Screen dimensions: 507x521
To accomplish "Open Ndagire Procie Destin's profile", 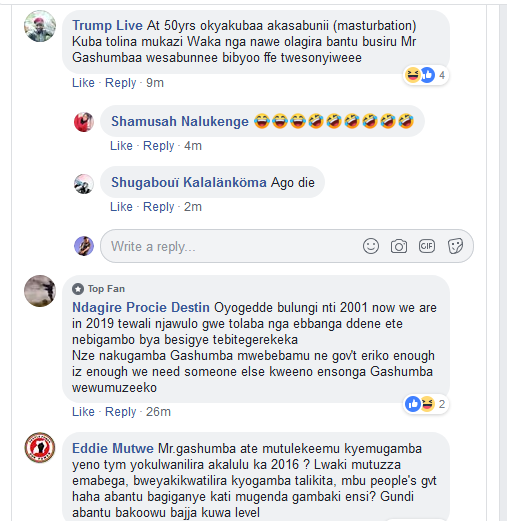I will [141, 307].
